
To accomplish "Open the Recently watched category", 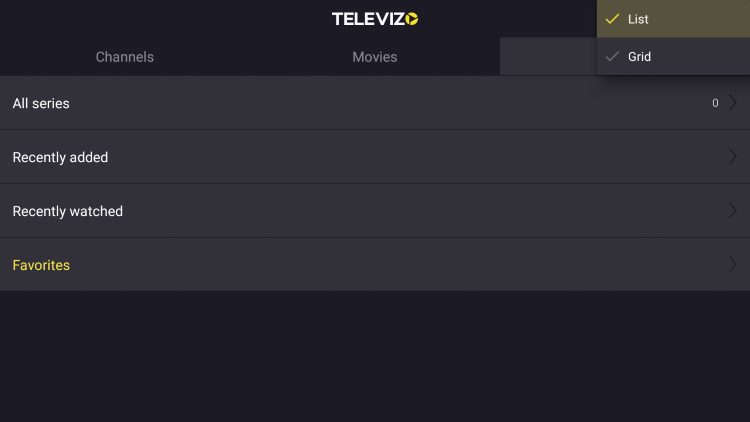I will point(375,211).
